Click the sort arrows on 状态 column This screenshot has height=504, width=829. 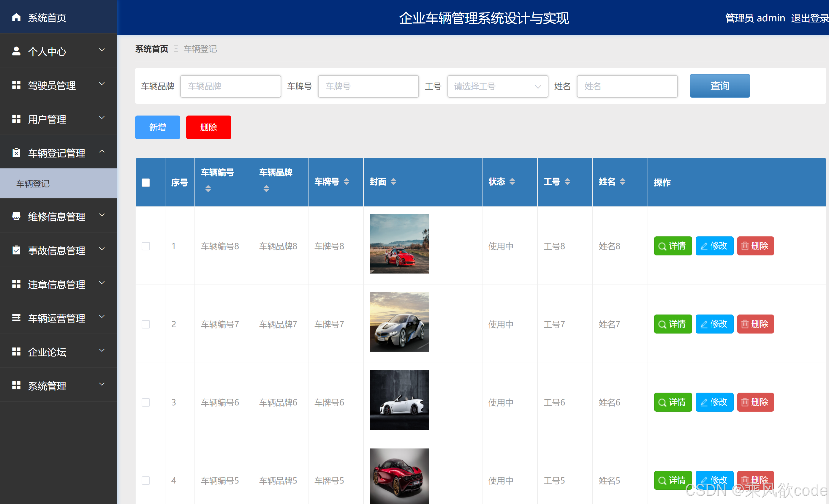point(512,182)
